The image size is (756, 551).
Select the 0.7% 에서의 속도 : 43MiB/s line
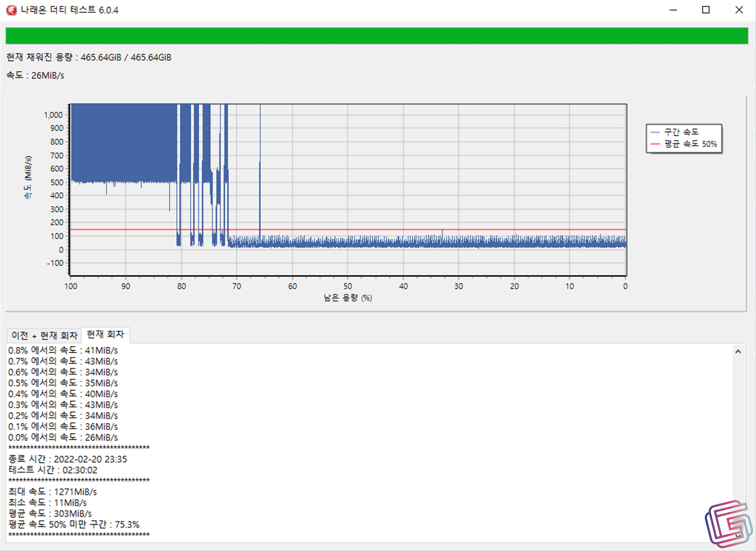click(x=63, y=361)
